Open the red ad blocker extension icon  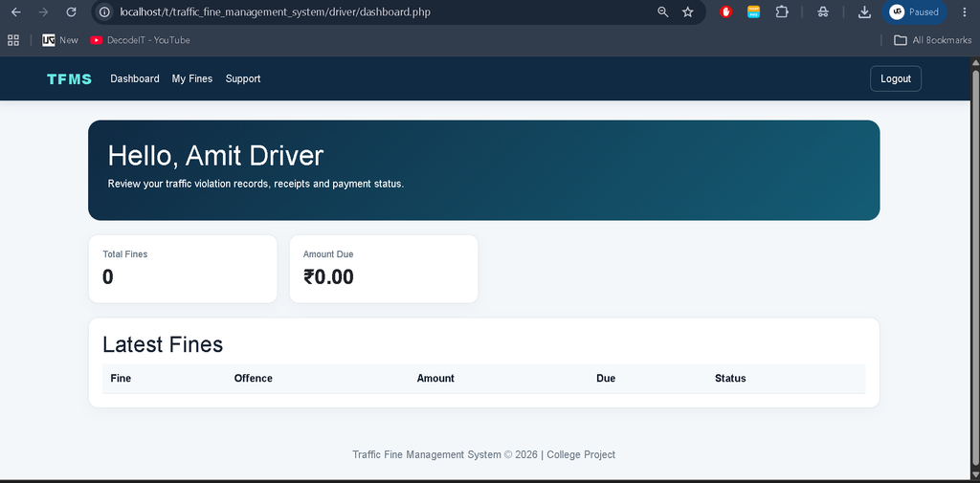pyautogui.click(x=725, y=11)
